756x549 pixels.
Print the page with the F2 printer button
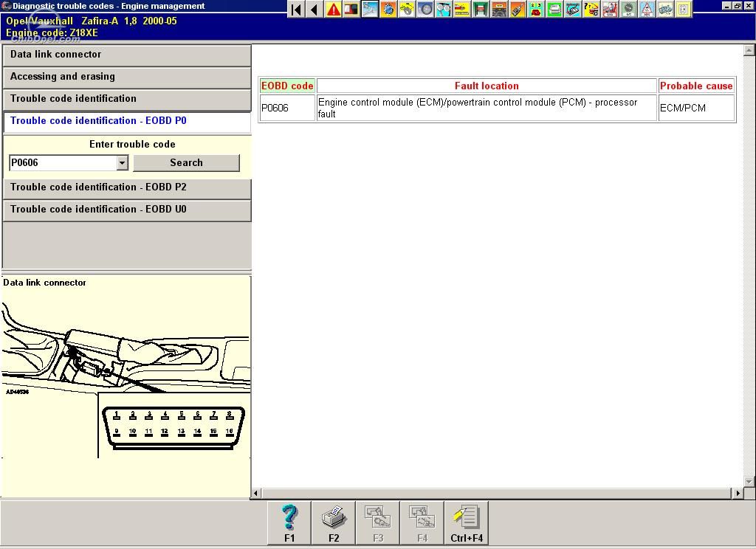click(334, 523)
